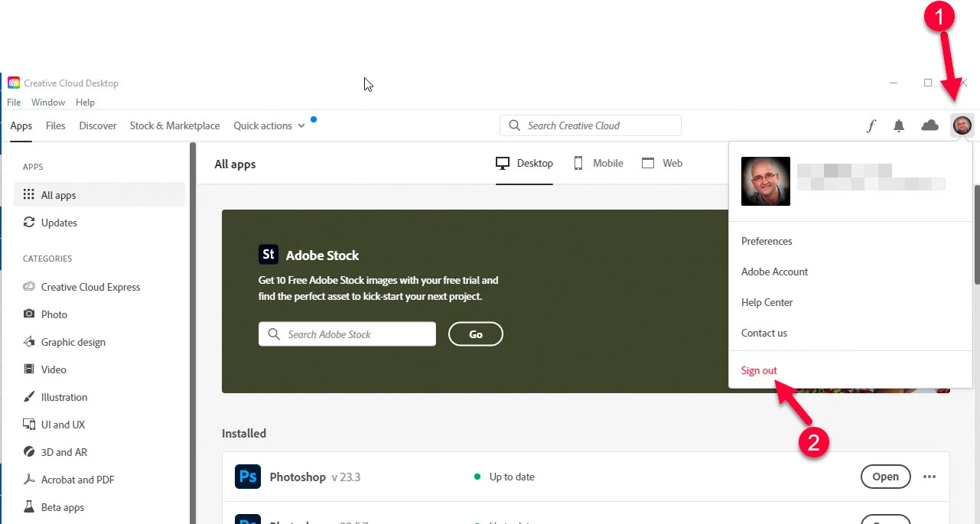Open the Graphic design category

(99, 342)
